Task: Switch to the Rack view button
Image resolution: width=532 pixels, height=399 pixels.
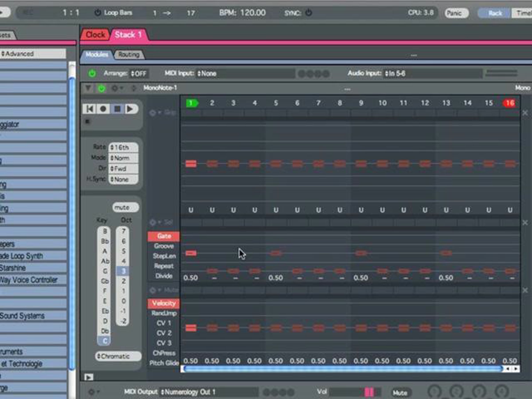Action: [x=495, y=13]
